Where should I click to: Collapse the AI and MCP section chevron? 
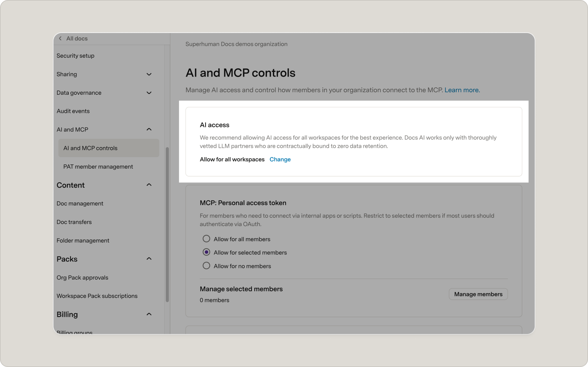click(149, 129)
